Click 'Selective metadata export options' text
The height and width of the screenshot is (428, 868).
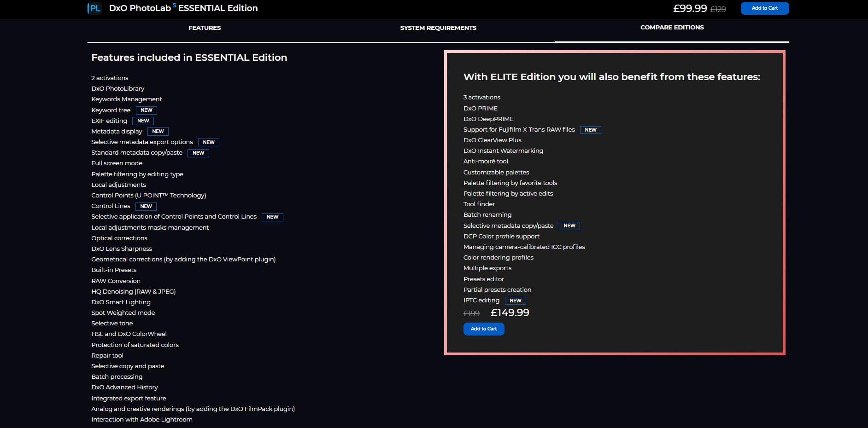pyautogui.click(x=142, y=142)
